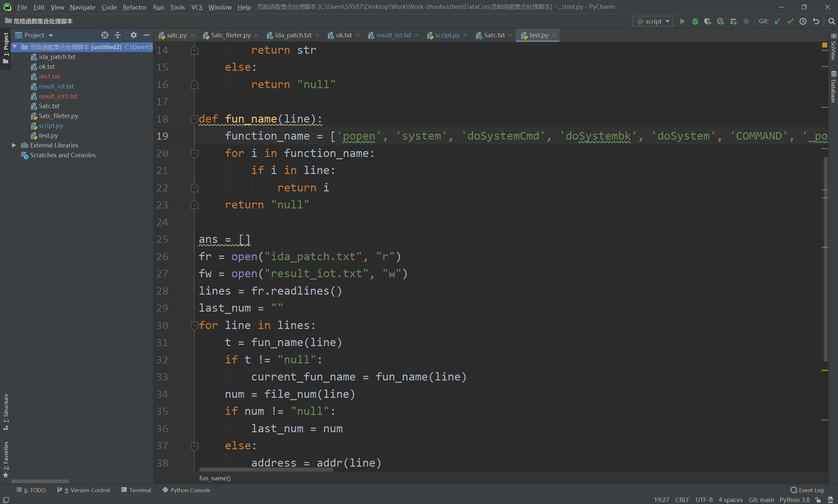Select Satc.txt in project tree
The image size is (838, 504).
49,106
